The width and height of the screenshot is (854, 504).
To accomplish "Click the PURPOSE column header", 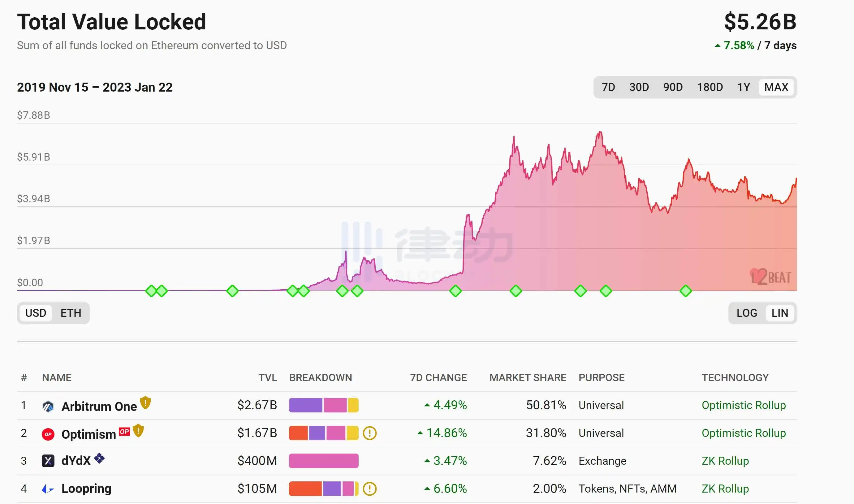I will point(602,378).
